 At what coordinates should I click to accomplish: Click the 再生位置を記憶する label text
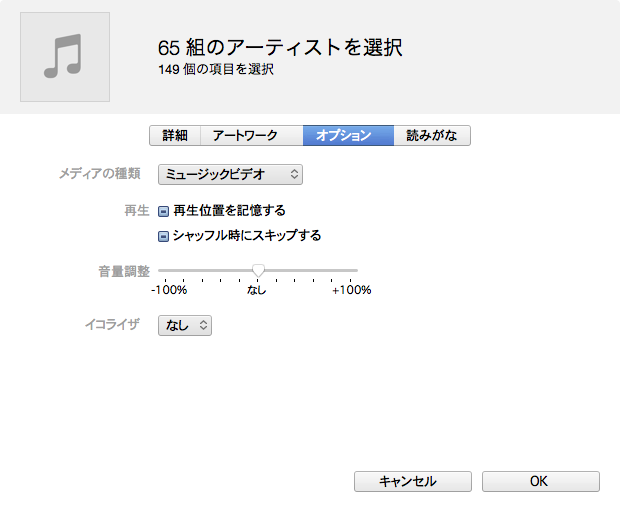pos(230,211)
